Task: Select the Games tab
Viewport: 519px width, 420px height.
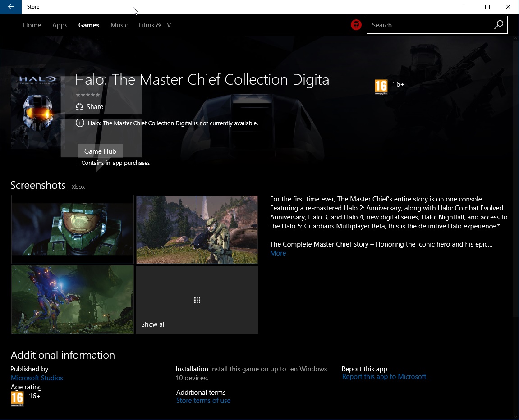Action: [x=89, y=25]
